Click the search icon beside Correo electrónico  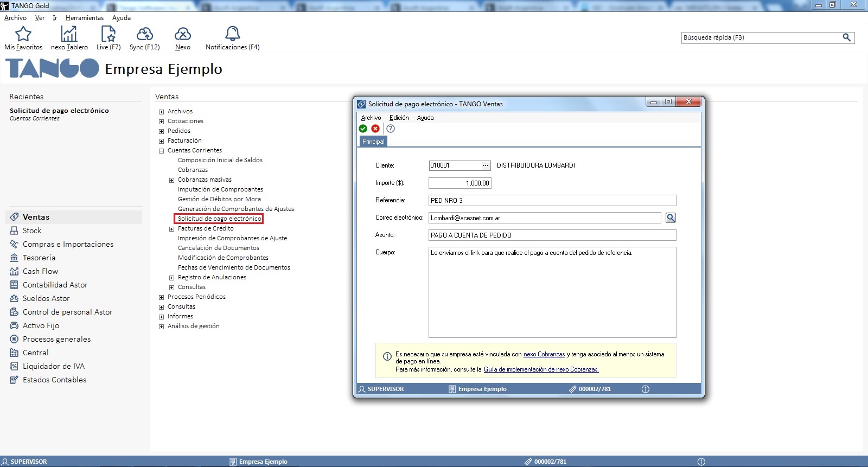tap(671, 218)
